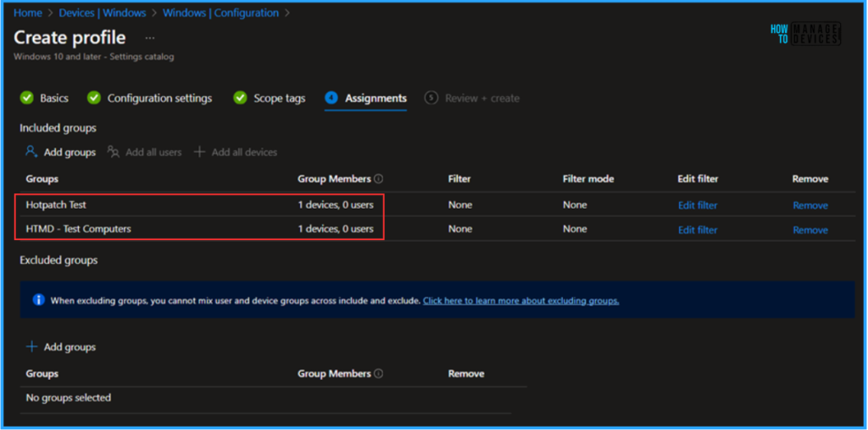Click the blue info icon in banner
This screenshot has height=430, width=868.
point(38,299)
